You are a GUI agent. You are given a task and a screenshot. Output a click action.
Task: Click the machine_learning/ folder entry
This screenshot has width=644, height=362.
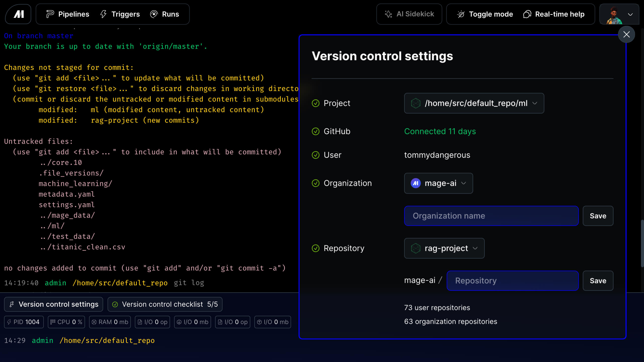tap(75, 184)
